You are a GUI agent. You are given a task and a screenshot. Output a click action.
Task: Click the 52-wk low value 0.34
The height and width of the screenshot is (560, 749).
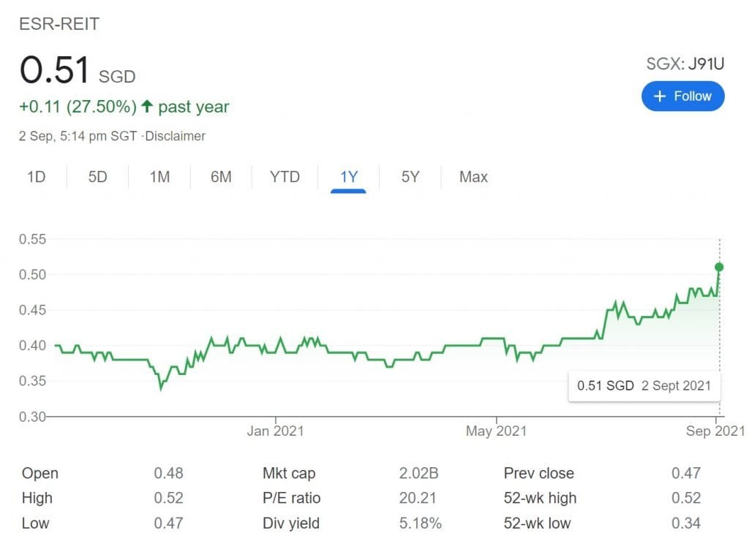(x=686, y=523)
